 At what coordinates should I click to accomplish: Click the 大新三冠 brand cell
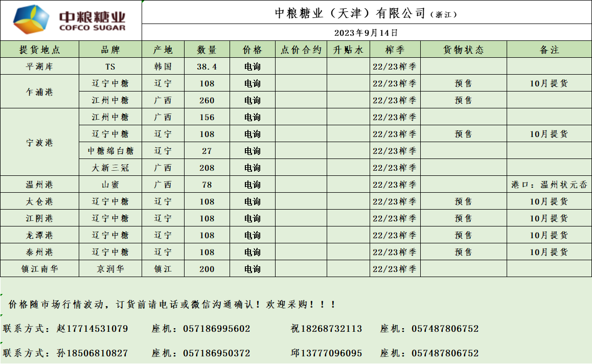tap(110, 168)
